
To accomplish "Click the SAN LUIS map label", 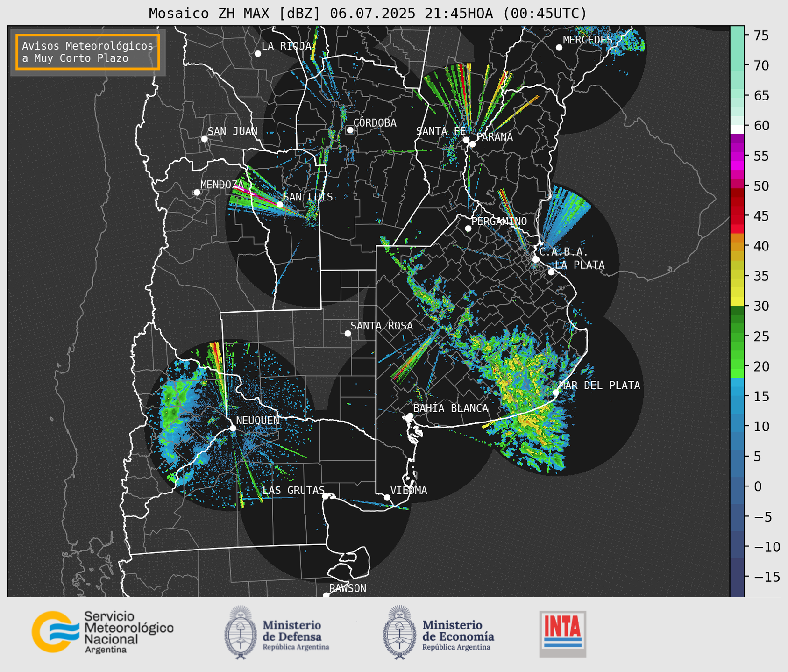I will tap(308, 197).
